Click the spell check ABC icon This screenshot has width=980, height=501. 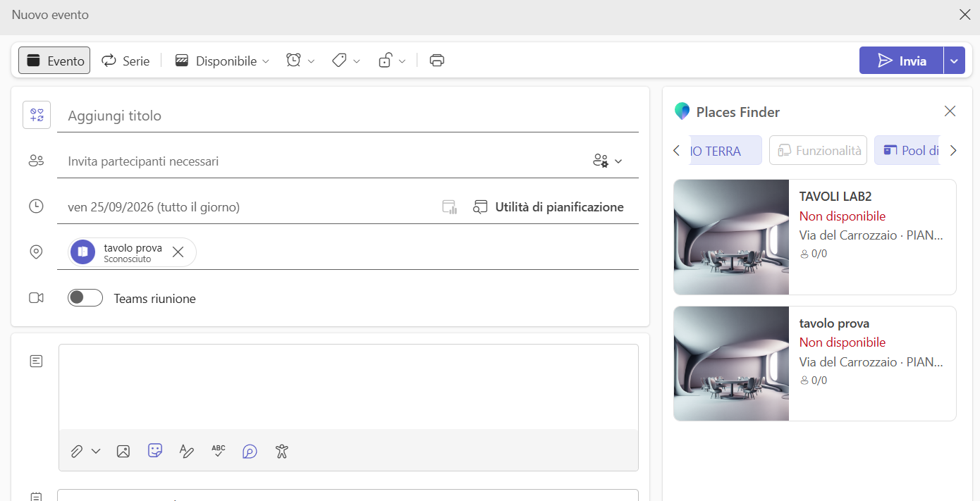click(x=219, y=451)
